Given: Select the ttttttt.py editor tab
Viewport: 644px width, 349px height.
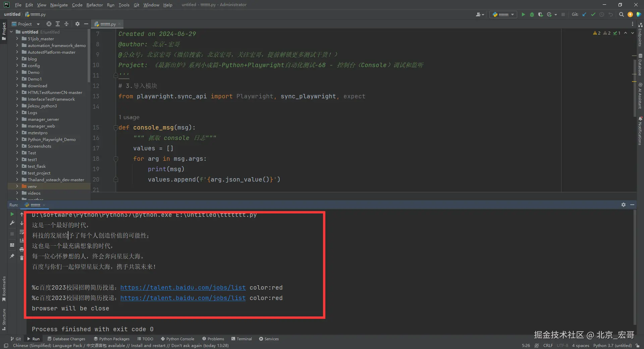Looking at the screenshot, I should 108,24.
